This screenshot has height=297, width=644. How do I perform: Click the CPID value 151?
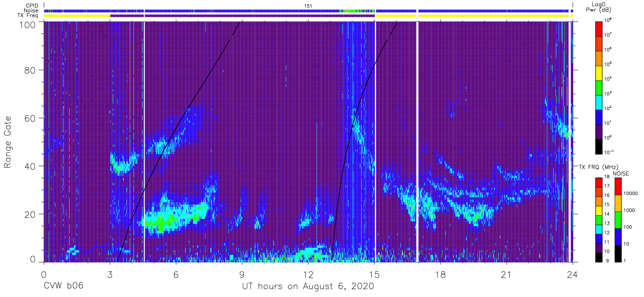coord(308,5)
